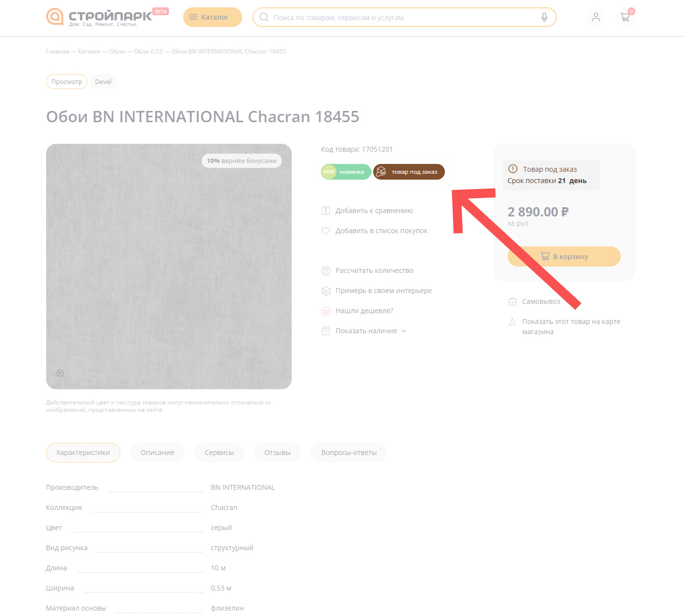Image resolution: width=685 pixels, height=616 pixels.
Task: Click the В корзину button
Action: (x=564, y=257)
